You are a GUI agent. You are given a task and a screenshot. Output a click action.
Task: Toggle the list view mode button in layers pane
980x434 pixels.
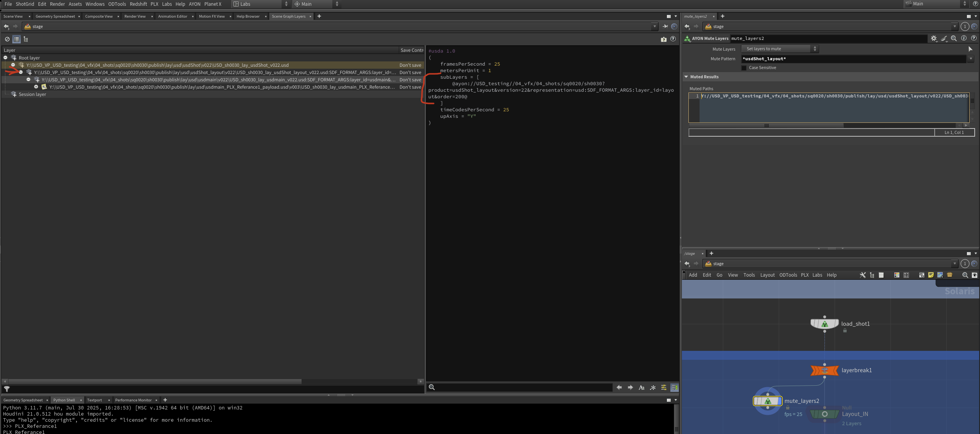click(17, 39)
